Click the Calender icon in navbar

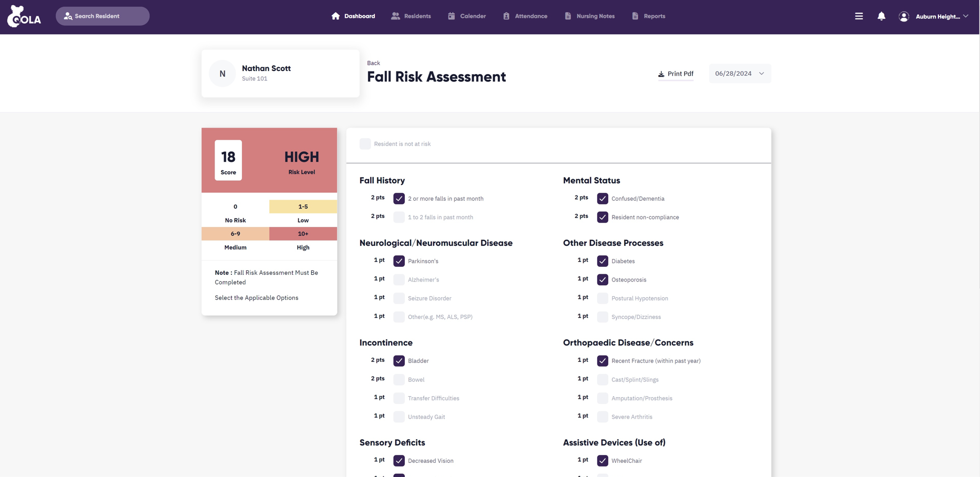coord(452,16)
